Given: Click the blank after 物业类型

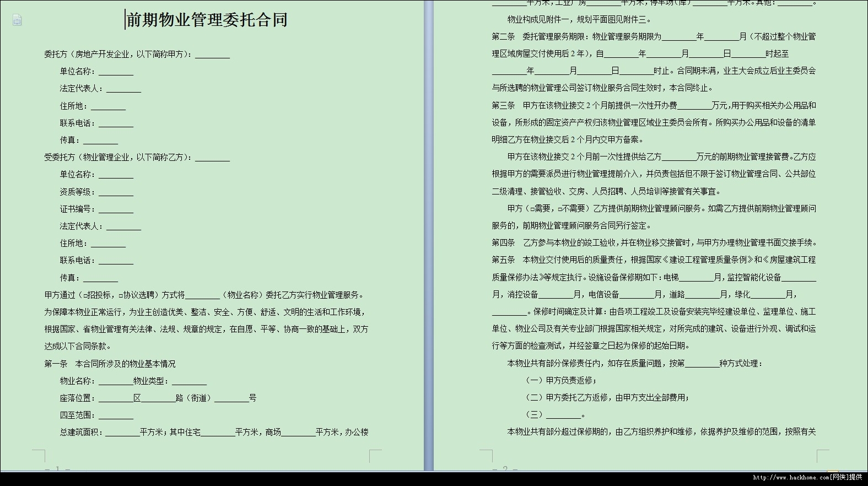Looking at the screenshot, I should pyautogui.click(x=189, y=381).
